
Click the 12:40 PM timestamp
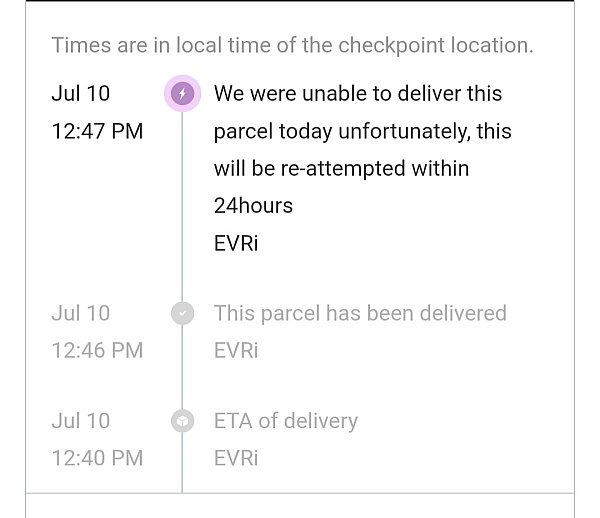[97, 458]
